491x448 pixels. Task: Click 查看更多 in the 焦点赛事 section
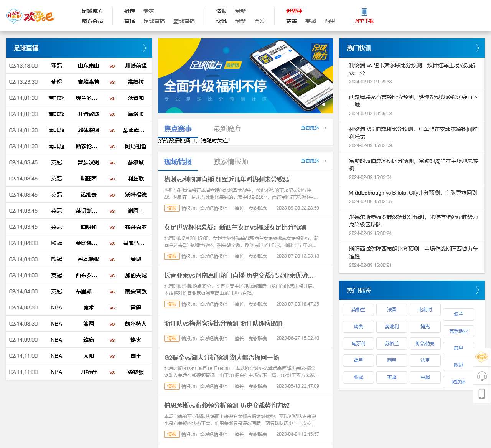click(310, 128)
